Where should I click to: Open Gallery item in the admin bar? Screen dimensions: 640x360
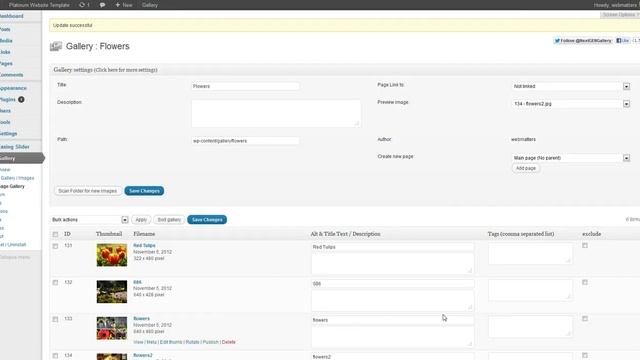coord(150,5)
